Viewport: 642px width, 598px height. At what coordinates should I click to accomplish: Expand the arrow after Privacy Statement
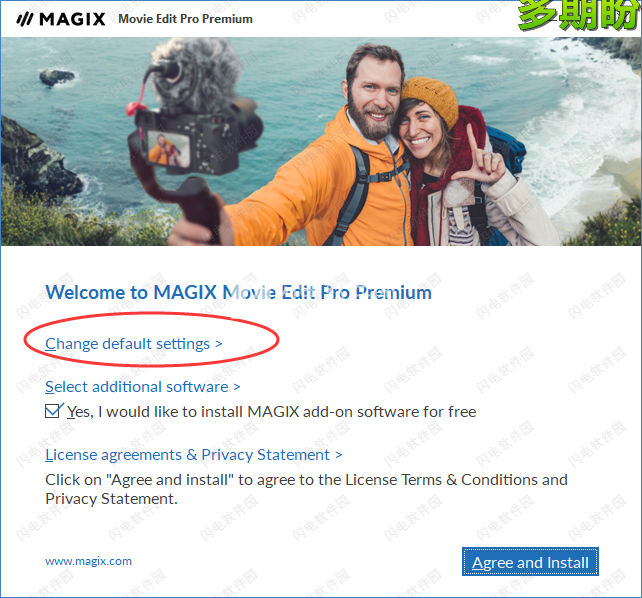coord(339,455)
